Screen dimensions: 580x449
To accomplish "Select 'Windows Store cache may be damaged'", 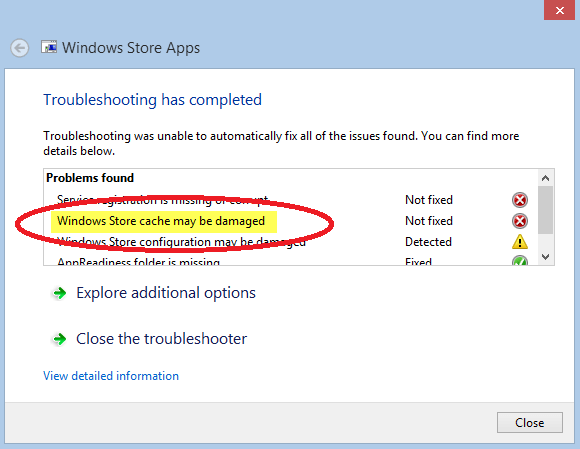I will tap(161, 221).
